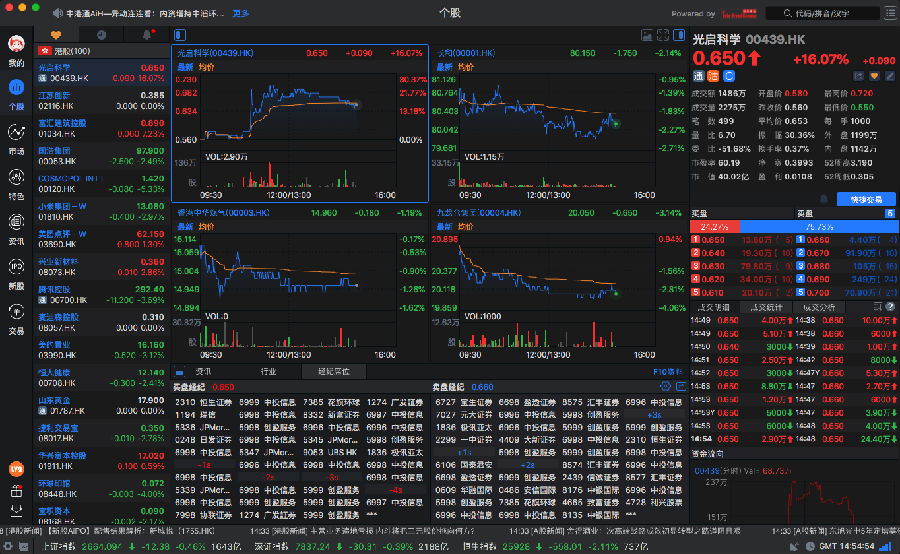Image resolution: width=900 pixels, height=554 pixels.
Task: Click the 更多 link in top ticker
Action: tap(240, 13)
